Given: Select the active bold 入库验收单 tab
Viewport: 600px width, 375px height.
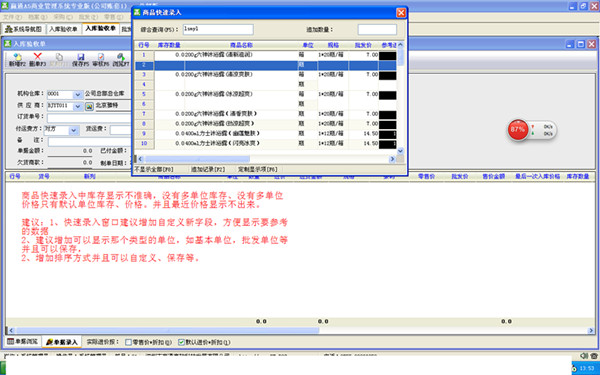Looking at the screenshot, I should (x=100, y=29).
